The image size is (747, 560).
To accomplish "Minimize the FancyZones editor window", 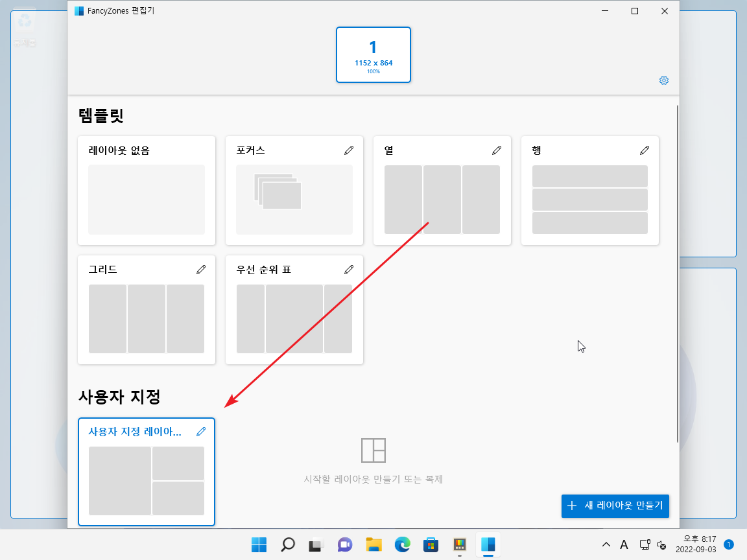I will [605, 11].
